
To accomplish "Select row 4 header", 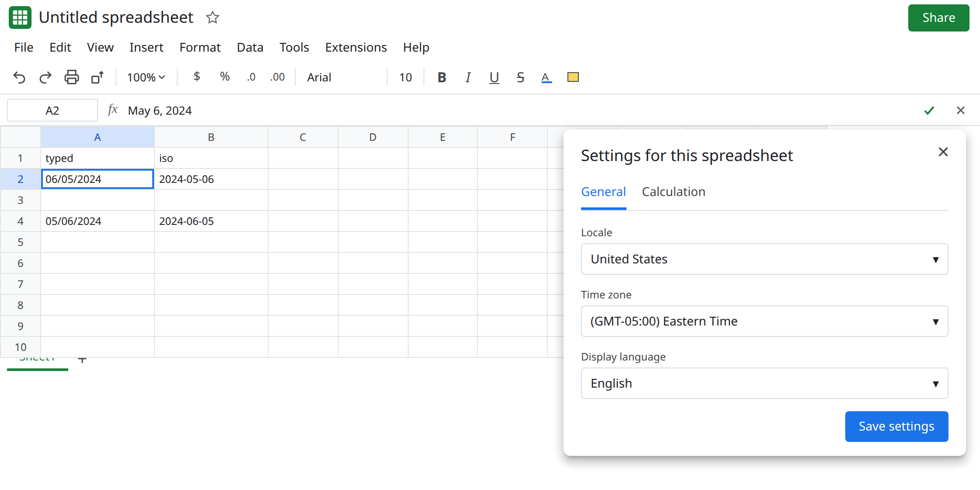I will point(21,221).
